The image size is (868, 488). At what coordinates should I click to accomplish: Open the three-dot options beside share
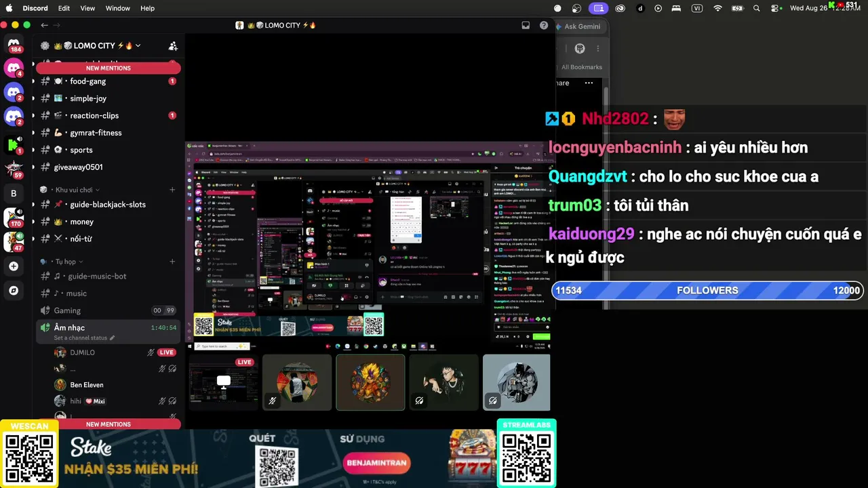click(589, 83)
